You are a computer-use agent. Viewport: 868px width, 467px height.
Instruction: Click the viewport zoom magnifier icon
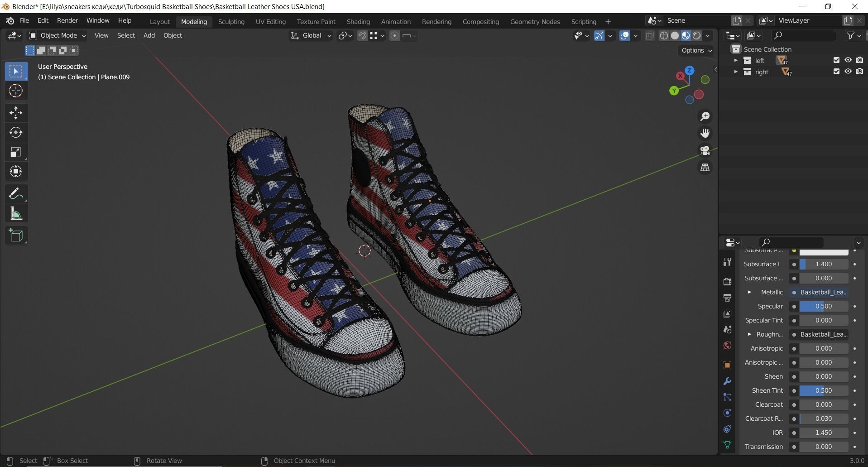(x=705, y=116)
